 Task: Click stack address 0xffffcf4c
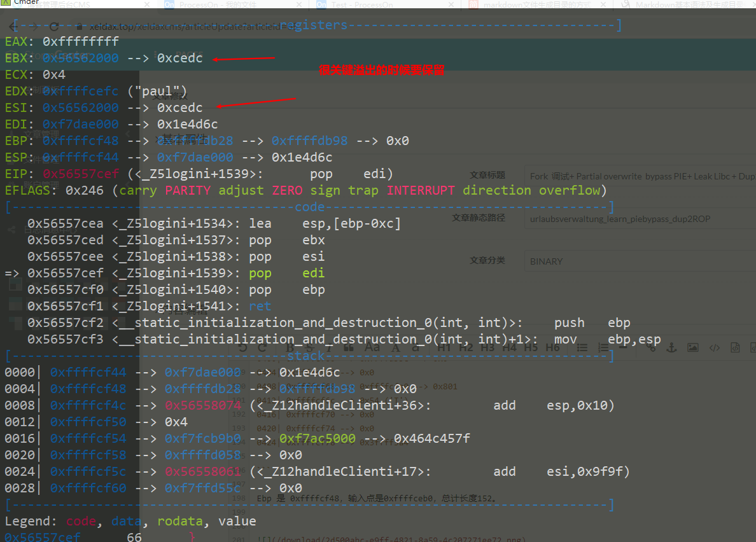[x=88, y=405]
